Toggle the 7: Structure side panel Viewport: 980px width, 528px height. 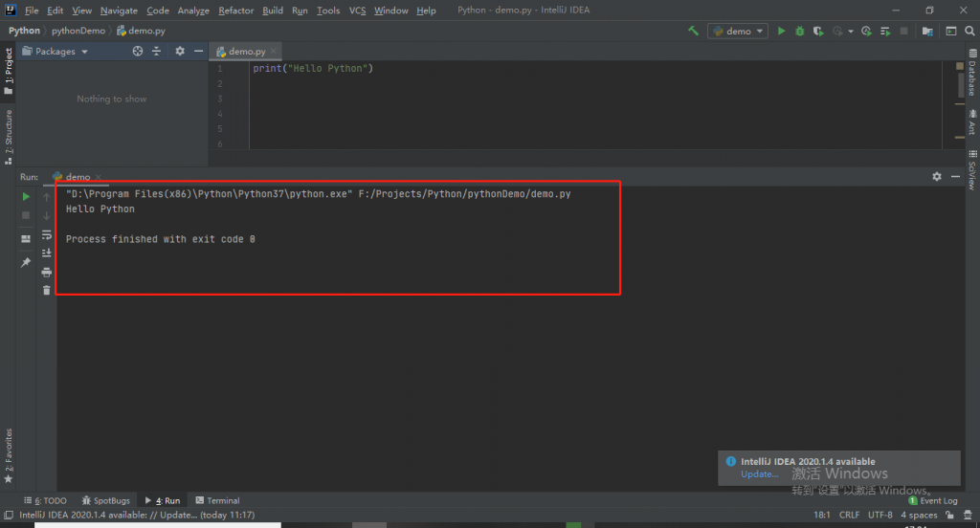click(8, 137)
